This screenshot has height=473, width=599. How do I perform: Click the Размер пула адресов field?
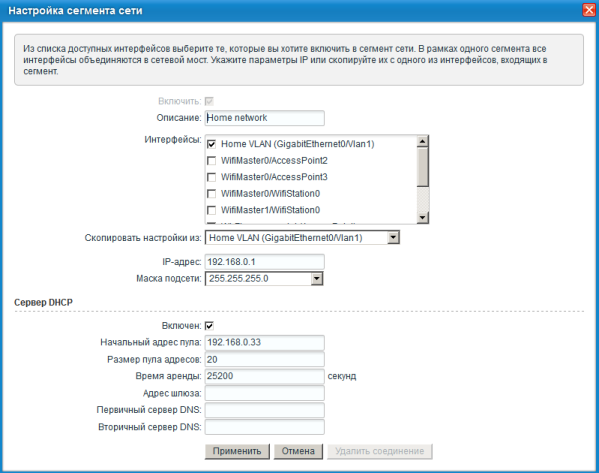tap(265, 360)
